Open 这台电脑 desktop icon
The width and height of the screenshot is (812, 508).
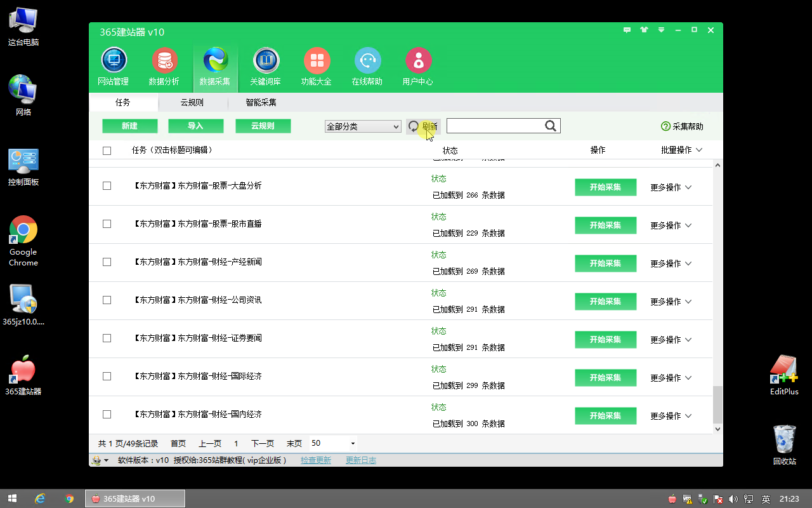[x=23, y=27]
